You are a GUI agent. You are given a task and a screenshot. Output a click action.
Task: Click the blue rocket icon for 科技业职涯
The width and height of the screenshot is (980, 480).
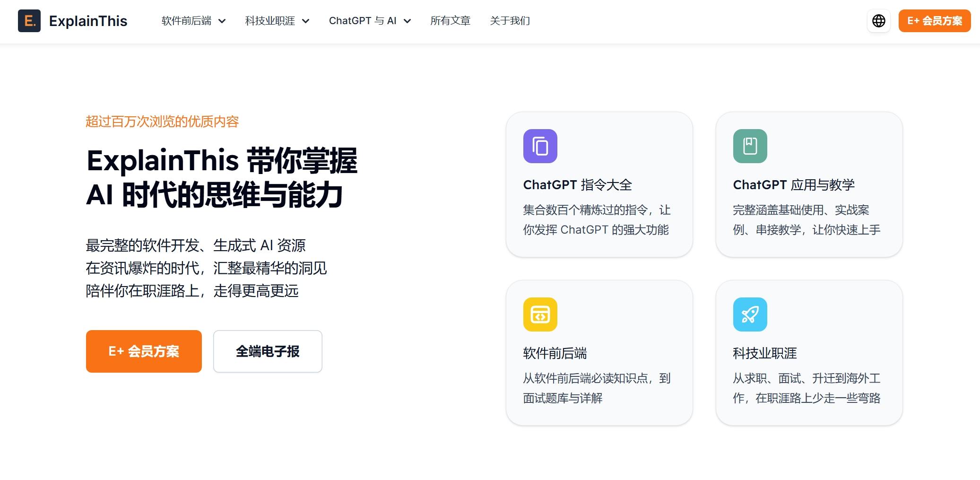tap(750, 314)
